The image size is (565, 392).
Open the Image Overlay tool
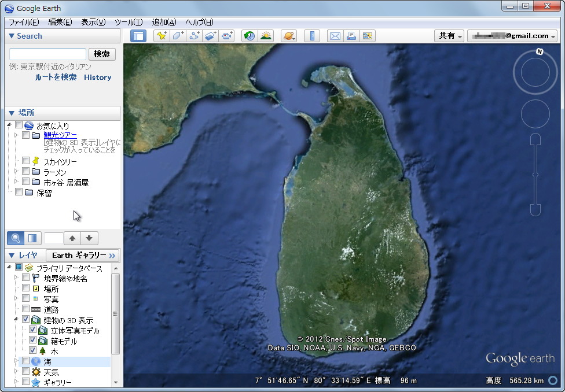(x=210, y=35)
